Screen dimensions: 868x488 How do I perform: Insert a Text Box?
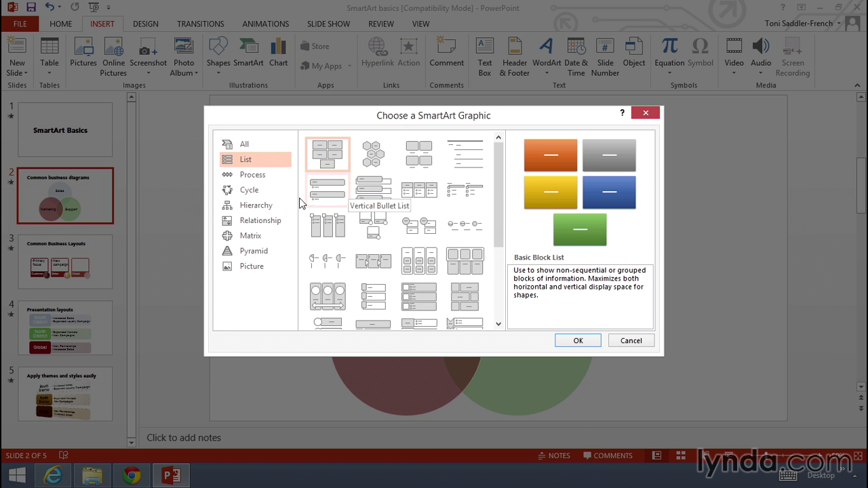click(x=485, y=56)
